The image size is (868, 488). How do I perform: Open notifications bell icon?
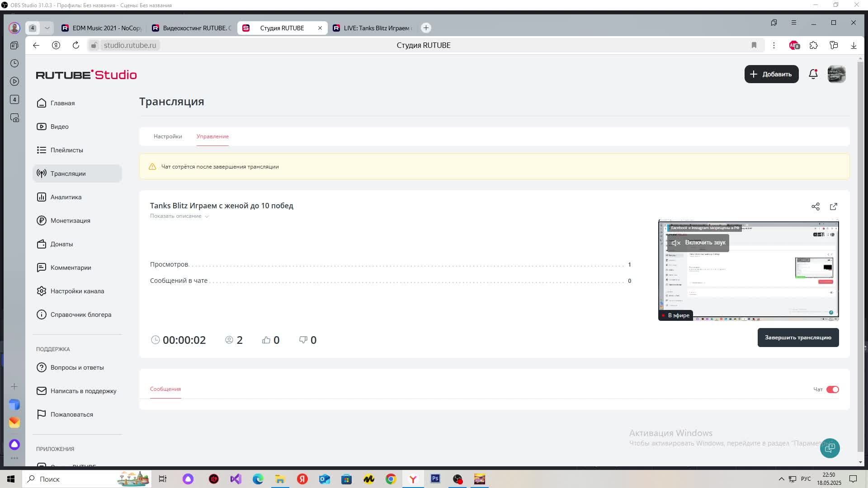813,74
